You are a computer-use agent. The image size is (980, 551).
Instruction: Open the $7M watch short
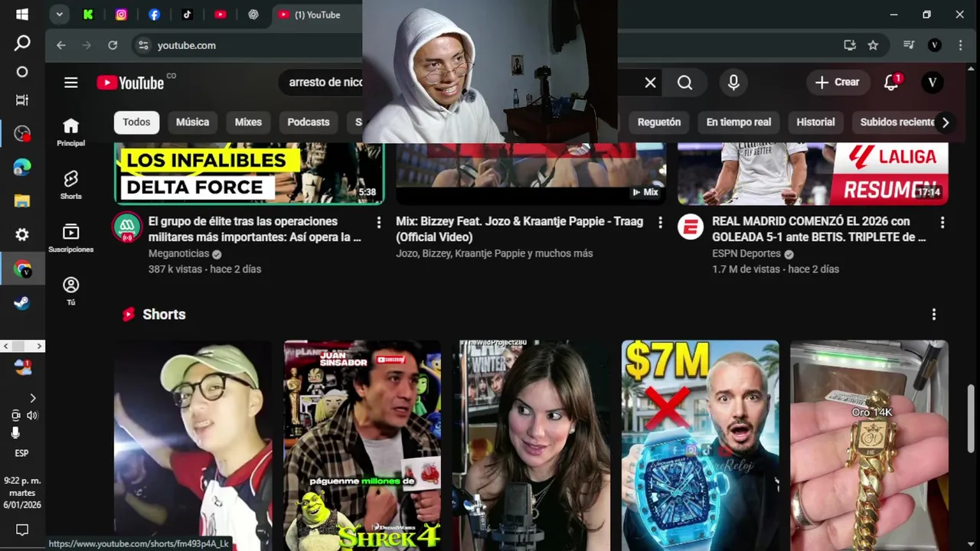(x=700, y=445)
